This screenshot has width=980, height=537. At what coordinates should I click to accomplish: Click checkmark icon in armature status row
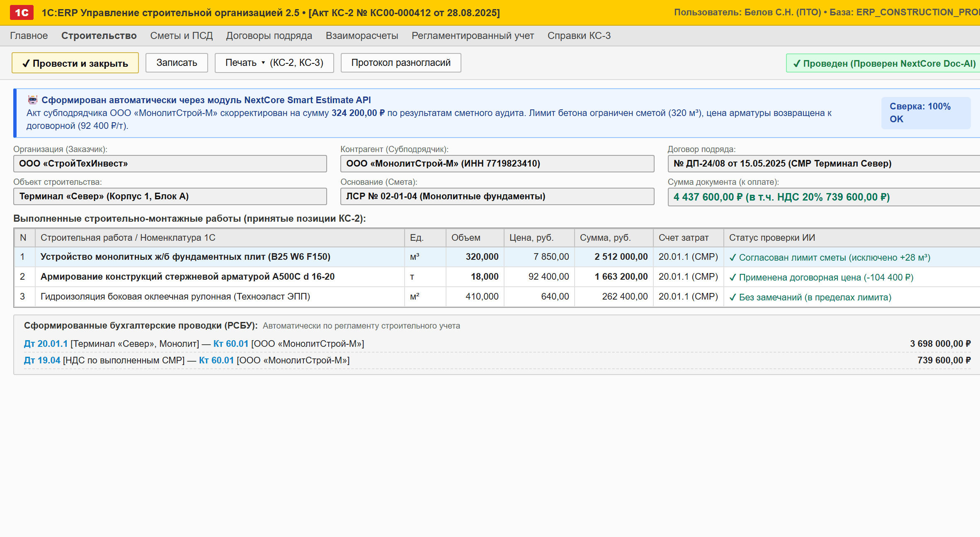733,278
